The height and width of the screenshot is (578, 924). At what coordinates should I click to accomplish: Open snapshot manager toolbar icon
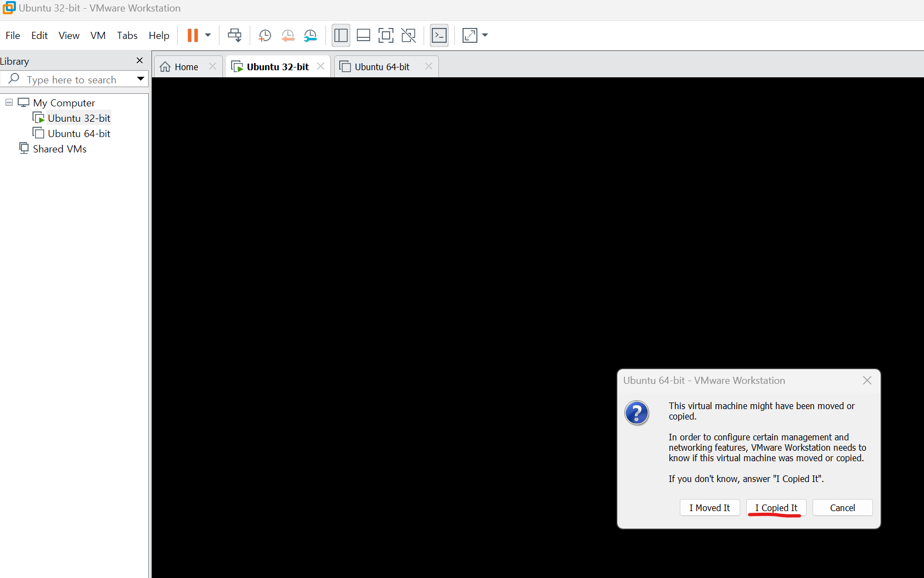311,36
